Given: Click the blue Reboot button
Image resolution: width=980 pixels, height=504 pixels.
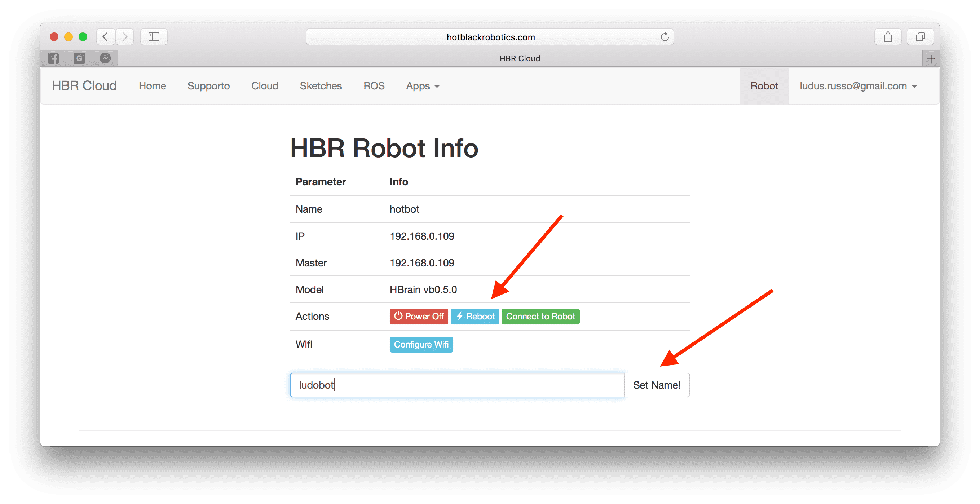Looking at the screenshot, I should [x=475, y=317].
